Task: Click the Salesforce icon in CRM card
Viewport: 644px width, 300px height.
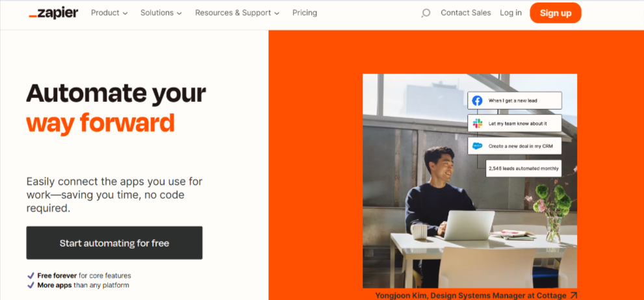Action: pos(477,145)
